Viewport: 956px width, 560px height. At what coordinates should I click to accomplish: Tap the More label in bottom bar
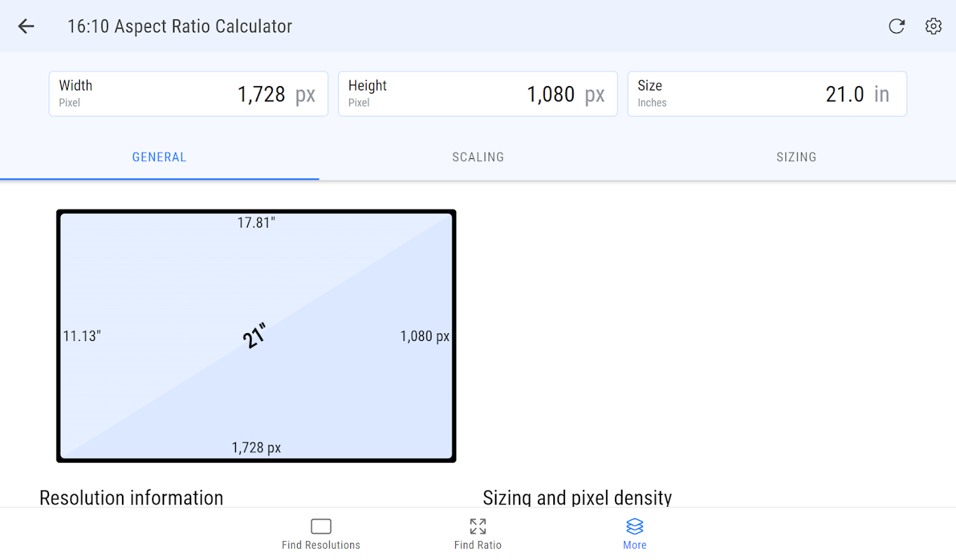(x=635, y=545)
